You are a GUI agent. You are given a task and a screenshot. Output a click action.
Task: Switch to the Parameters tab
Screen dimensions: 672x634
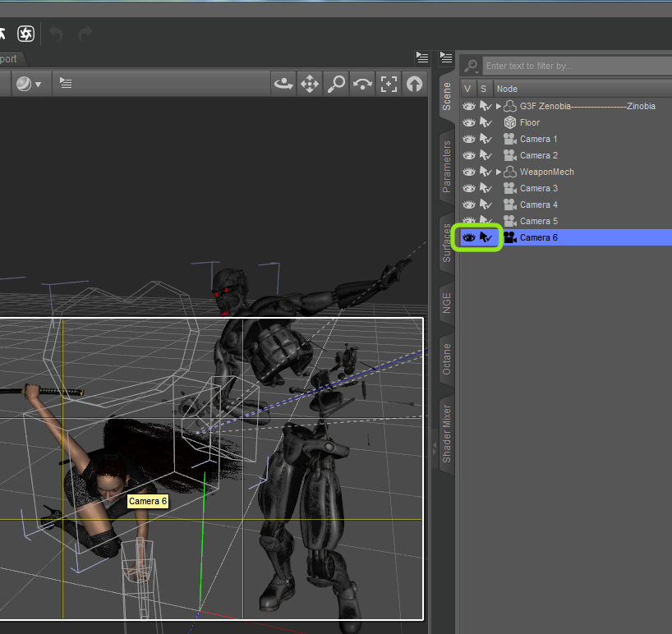(x=447, y=166)
